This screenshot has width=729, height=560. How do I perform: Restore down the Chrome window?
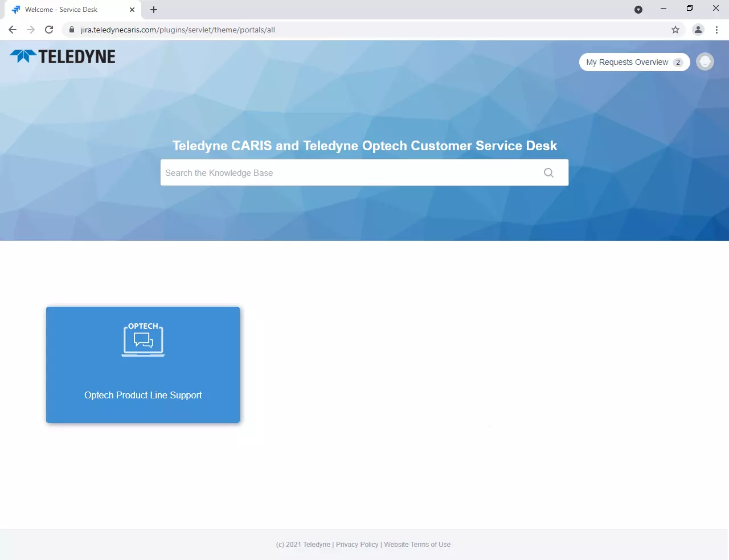point(690,9)
